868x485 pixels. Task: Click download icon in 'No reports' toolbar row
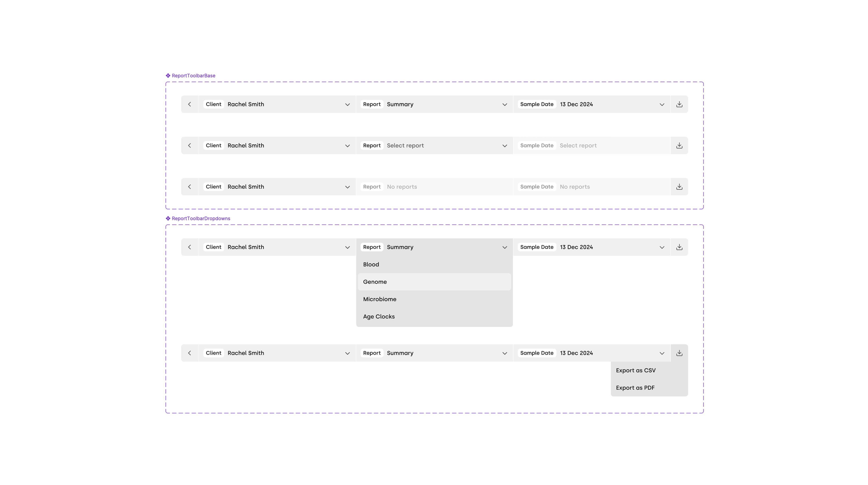point(679,187)
